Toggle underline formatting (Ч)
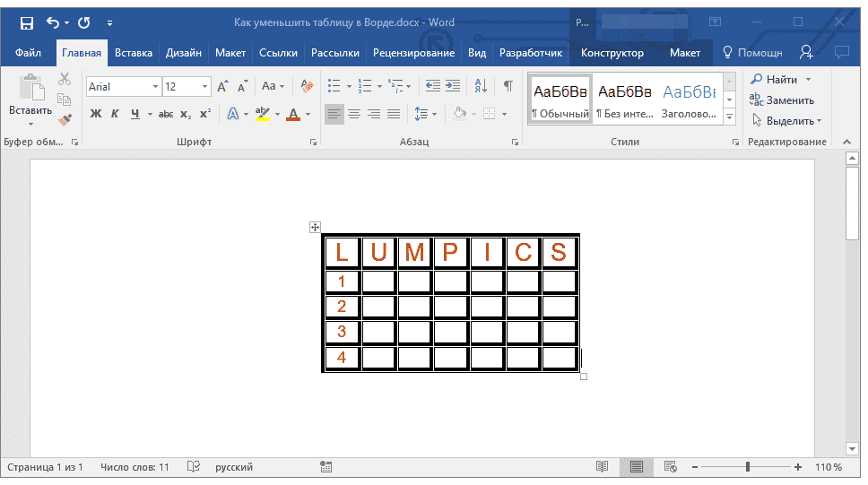The height and width of the screenshot is (485, 868). [x=135, y=114]
